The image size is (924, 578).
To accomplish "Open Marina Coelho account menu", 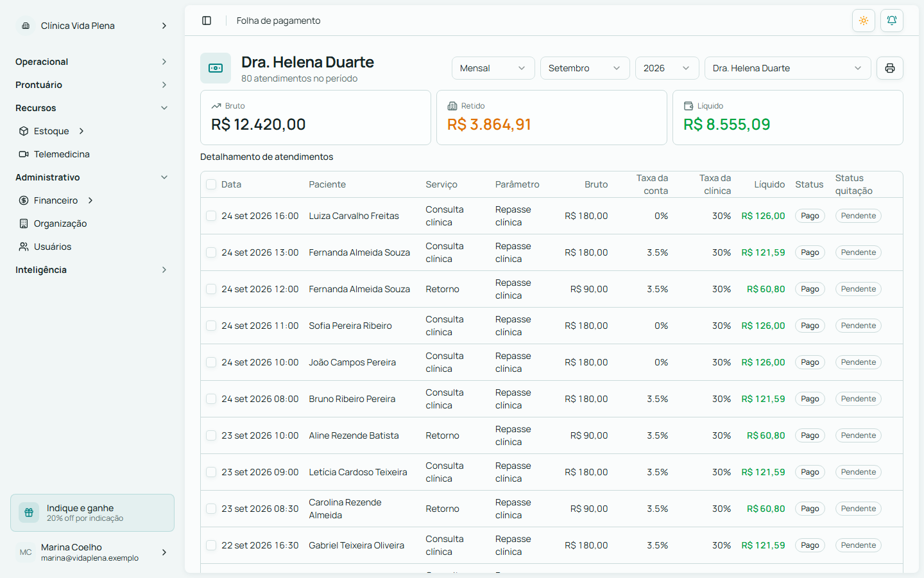I will [x=92, y=552].
